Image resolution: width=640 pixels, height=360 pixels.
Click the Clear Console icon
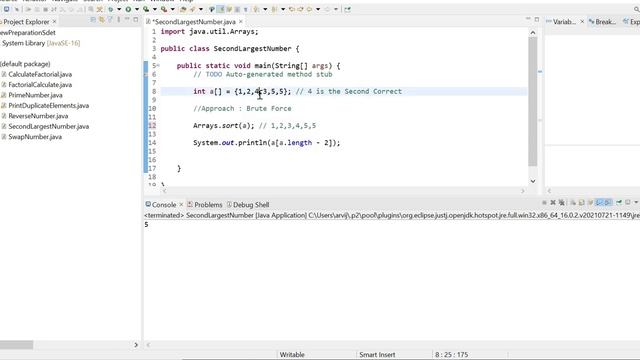(573, 202)
